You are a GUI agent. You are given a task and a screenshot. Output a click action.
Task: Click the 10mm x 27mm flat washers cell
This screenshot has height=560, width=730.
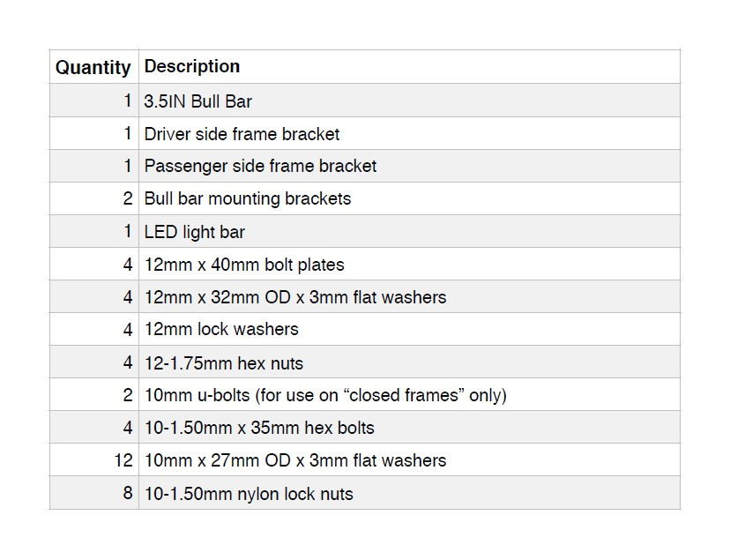tap(294, 460)
